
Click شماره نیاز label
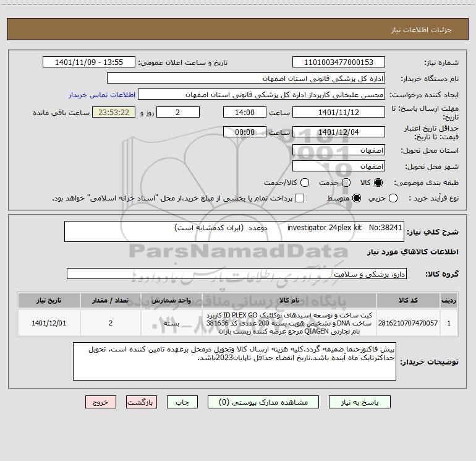441,62
